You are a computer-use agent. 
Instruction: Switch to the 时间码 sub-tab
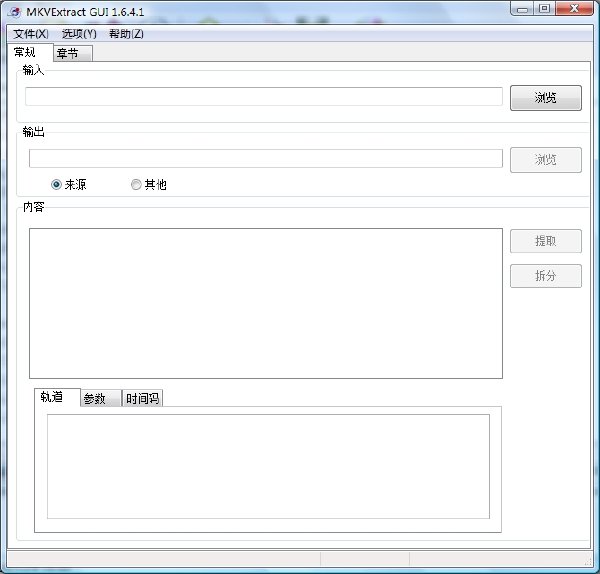click(142, 398)
